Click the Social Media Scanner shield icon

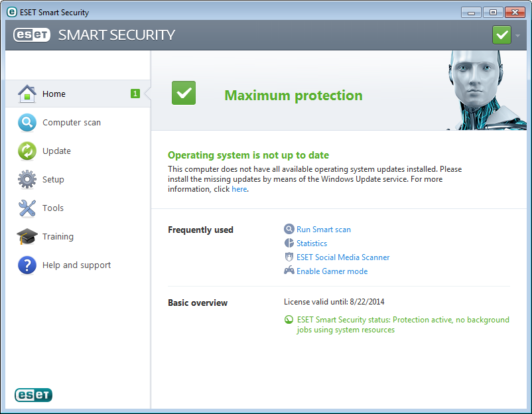(289, 257)
